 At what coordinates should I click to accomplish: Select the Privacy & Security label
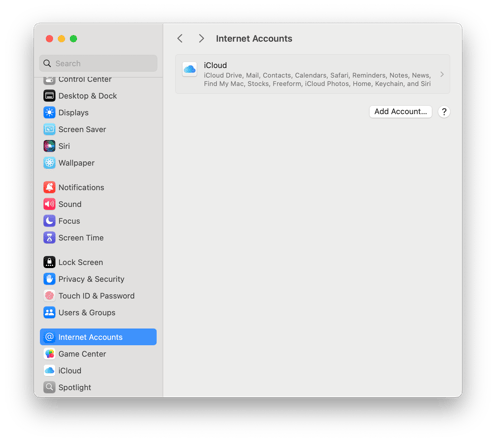click(x=91, y=279)
